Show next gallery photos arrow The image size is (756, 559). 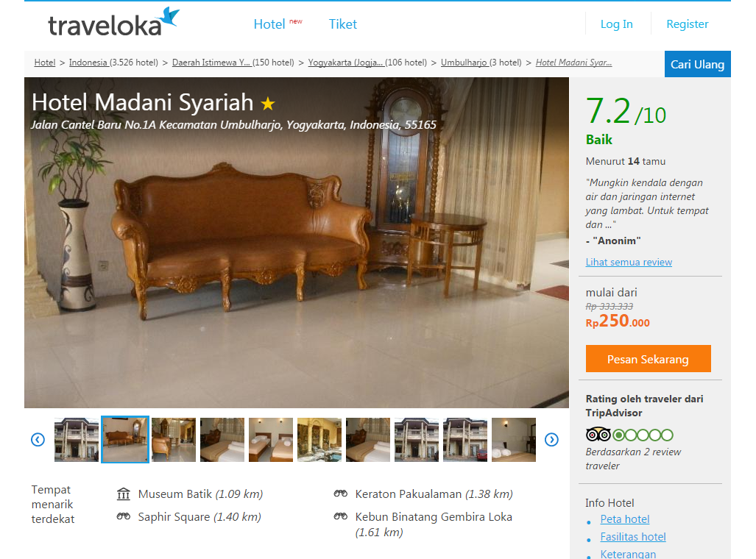(551, 440)
